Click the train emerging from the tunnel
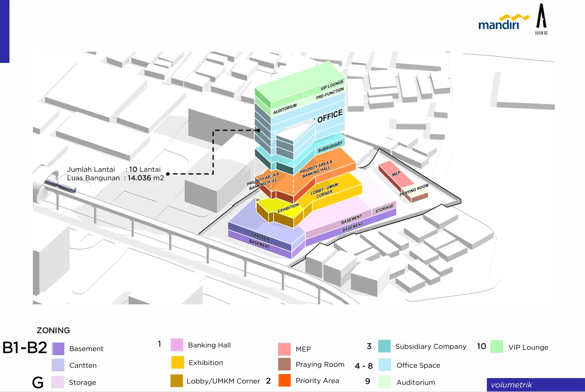 pyautogui.click(x=59, y=185)
